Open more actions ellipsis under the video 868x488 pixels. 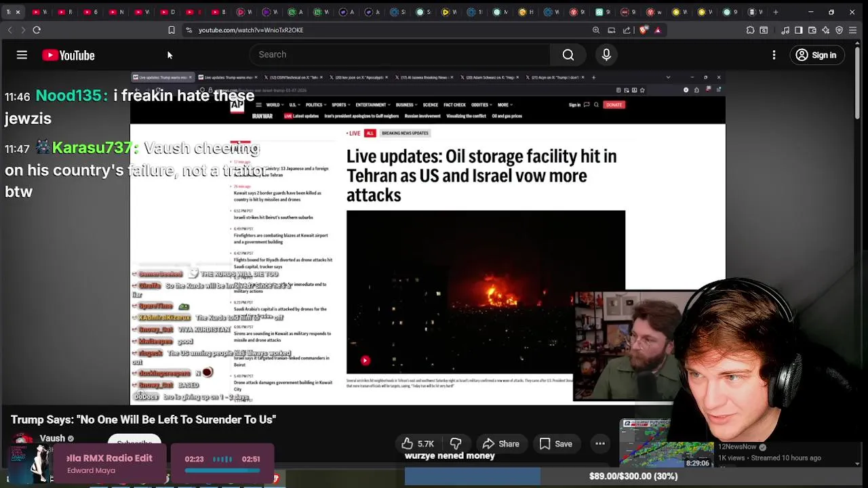[x=600, y=444]
